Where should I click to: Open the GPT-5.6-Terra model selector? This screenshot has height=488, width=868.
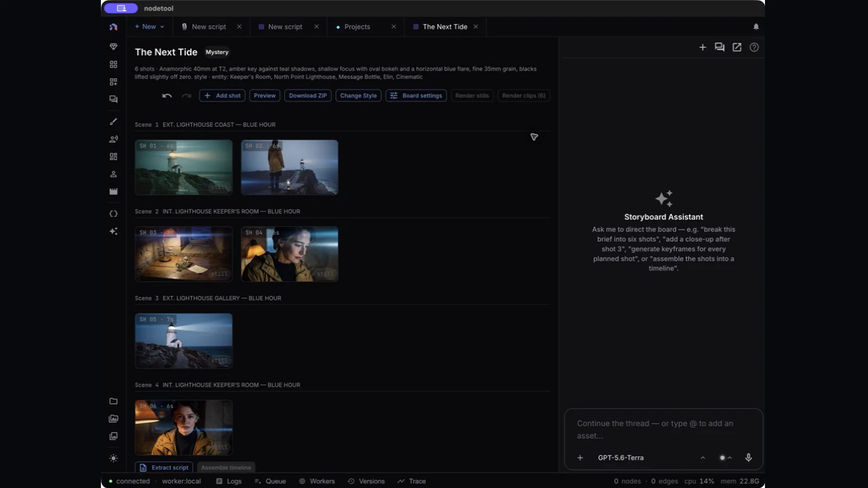tap(651, 458)
